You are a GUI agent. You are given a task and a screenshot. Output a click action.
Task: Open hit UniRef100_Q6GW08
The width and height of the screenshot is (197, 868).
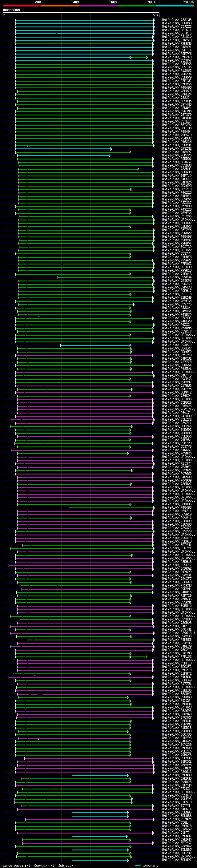pos(177,23)
